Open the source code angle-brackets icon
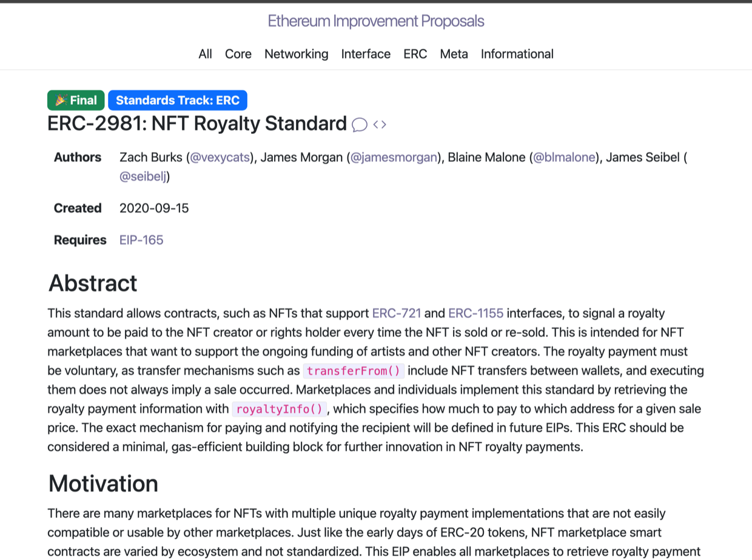This screenshot has width=752, height=560. click(x=380, y=125)
